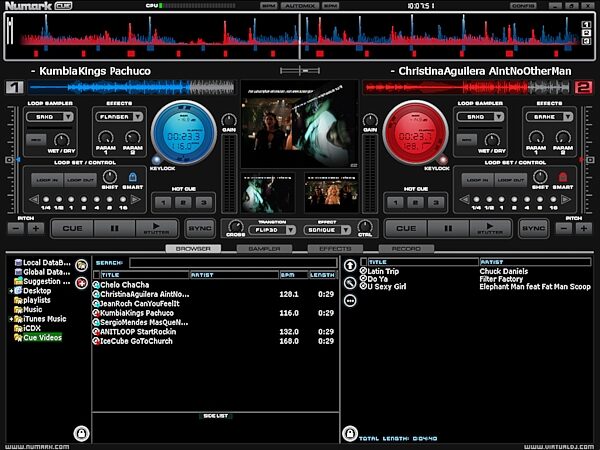Viewport: 600px width, 450px height.
Task: Switch to the Browser tab
Action: pyautogui.click(x=193, y=249)
